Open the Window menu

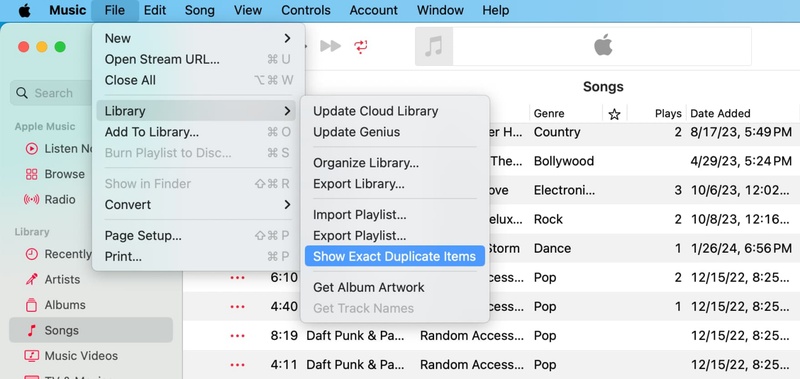(440, 10)
